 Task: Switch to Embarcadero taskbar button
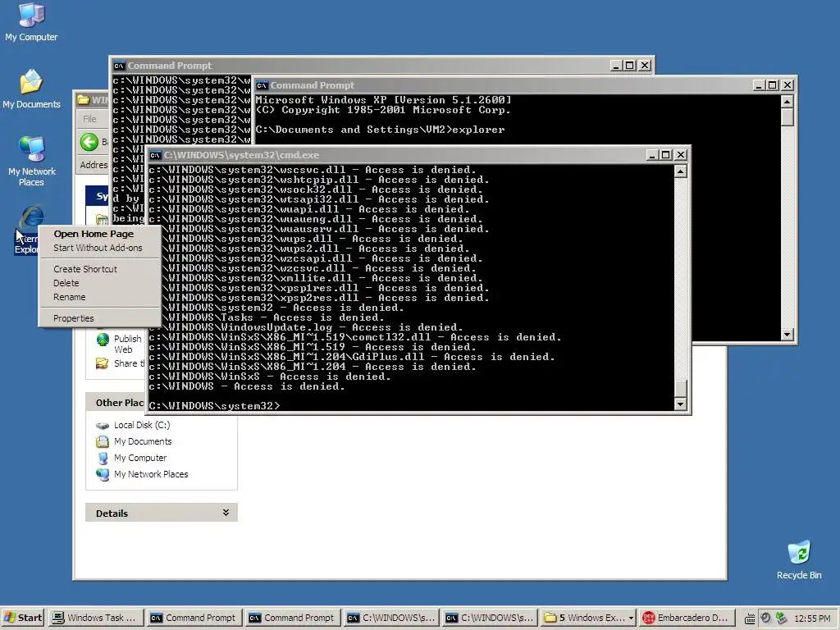click(x=687, y=618)
